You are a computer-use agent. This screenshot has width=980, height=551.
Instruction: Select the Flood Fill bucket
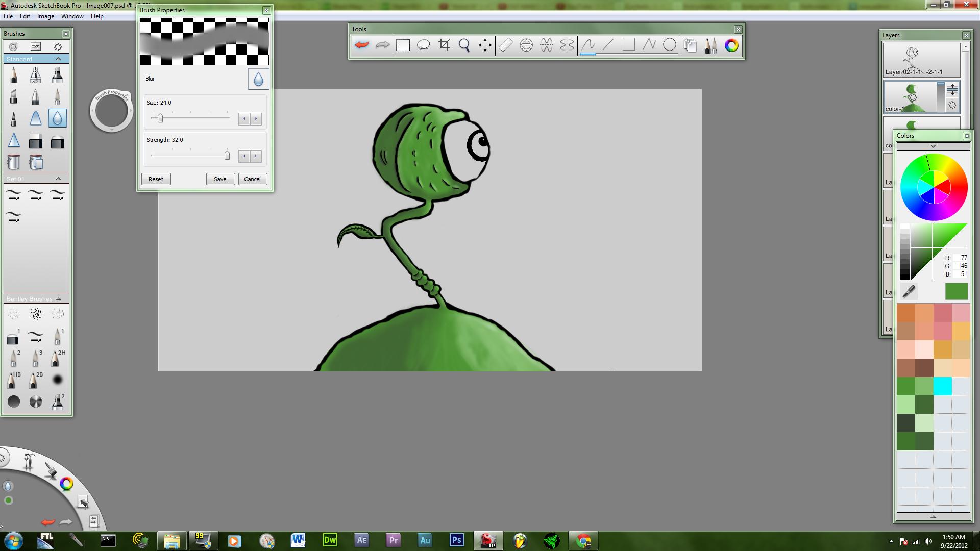pyautogui.click(x=14, y=162)
